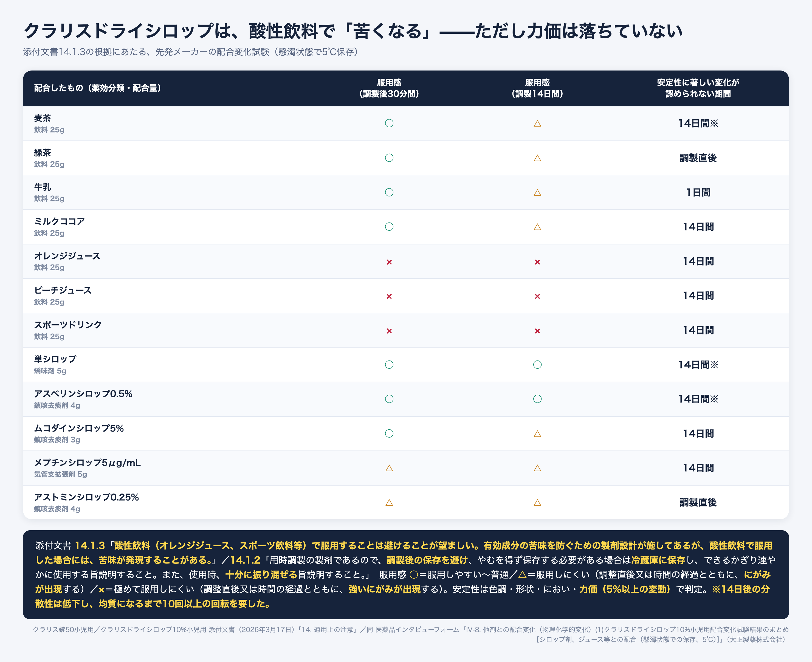This screenshot has width=812, height=662.
Task: Click the 服用感（調製後30分間）column header
Action: coord(389,88)
